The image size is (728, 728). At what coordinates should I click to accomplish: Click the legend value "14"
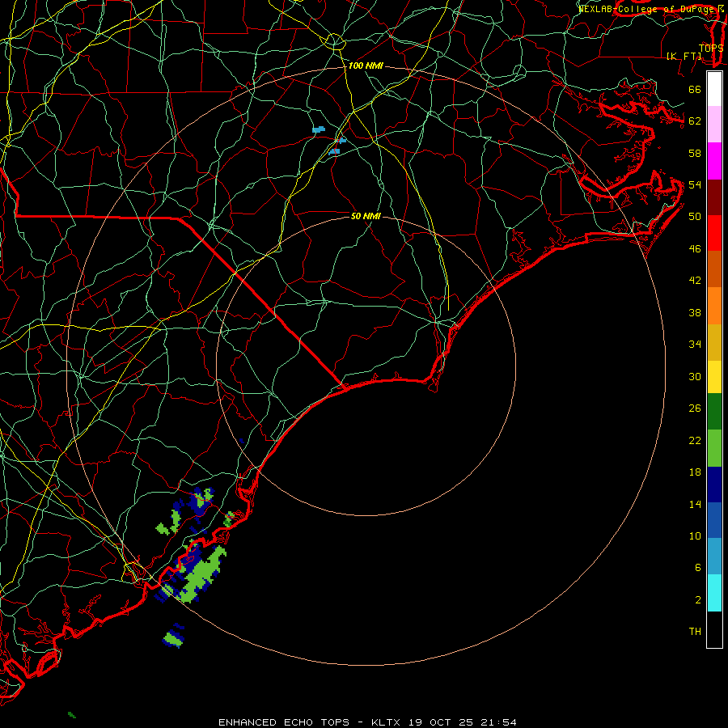(x=695, y=504)
